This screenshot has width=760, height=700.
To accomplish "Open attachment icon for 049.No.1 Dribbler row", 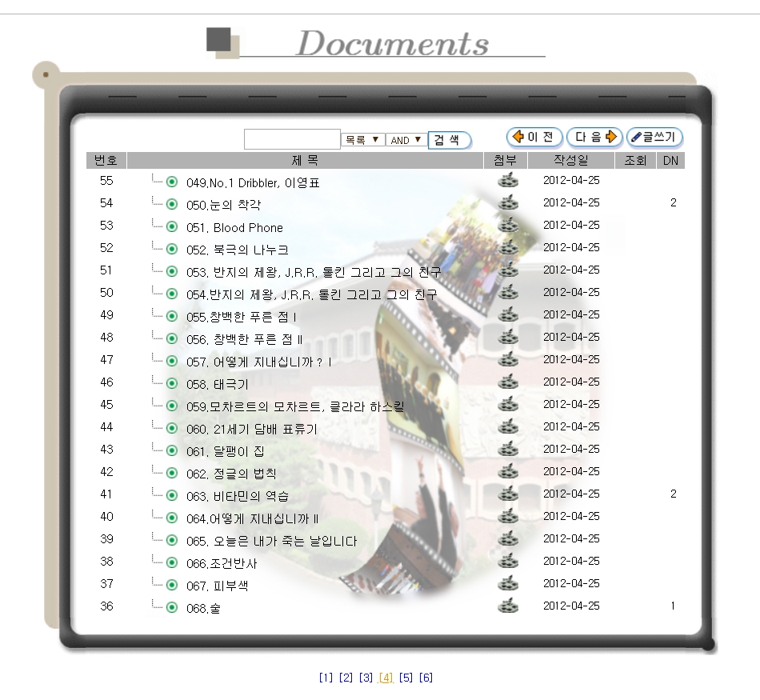I will [508, 180].
